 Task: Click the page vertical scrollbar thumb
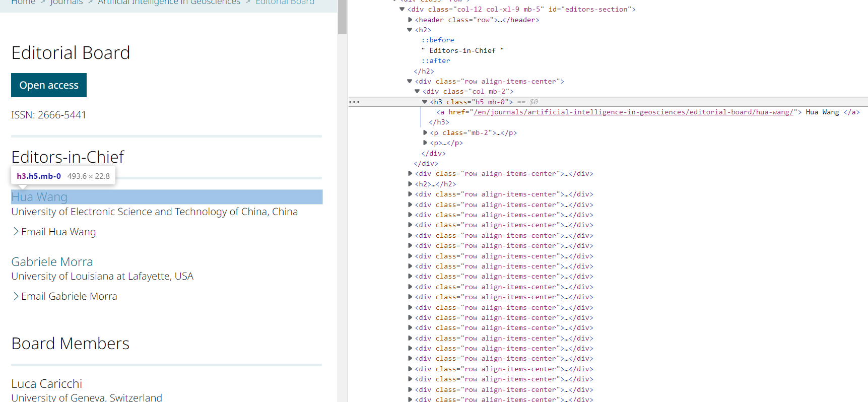point(343,17)
